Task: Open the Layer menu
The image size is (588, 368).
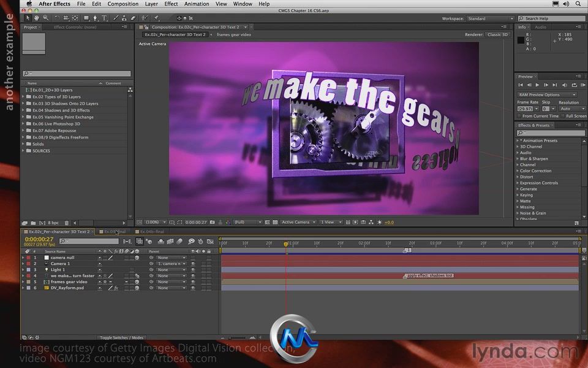Action: coord(151,4)
